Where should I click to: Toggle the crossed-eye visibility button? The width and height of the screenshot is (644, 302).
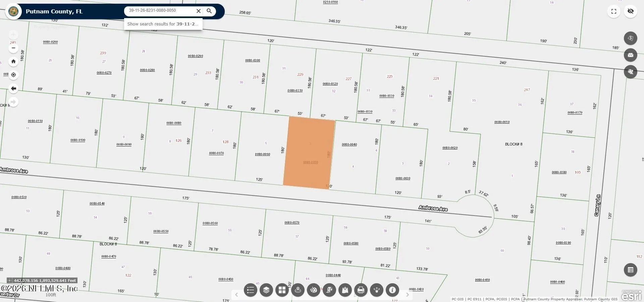coord(631,11)
